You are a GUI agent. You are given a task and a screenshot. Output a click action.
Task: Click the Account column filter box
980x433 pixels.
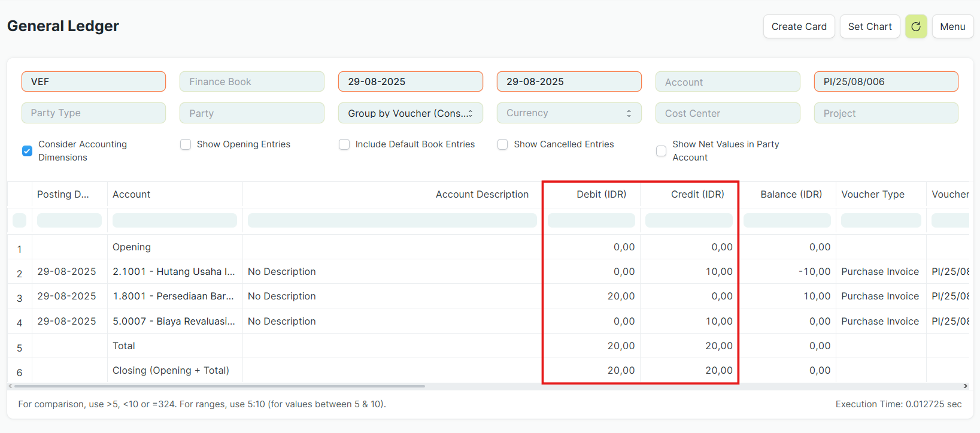click(x=175, y=220)
